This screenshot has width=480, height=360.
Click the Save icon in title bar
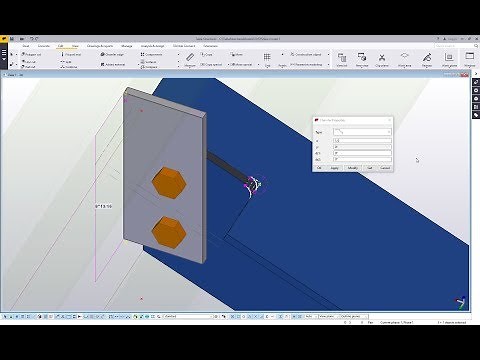[x=12, y=39]
